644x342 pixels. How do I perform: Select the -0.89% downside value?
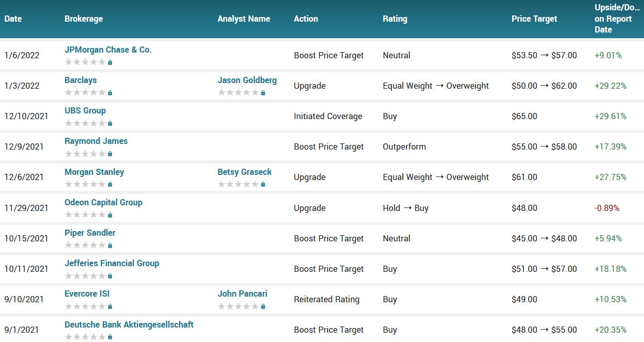coord(607,208)
